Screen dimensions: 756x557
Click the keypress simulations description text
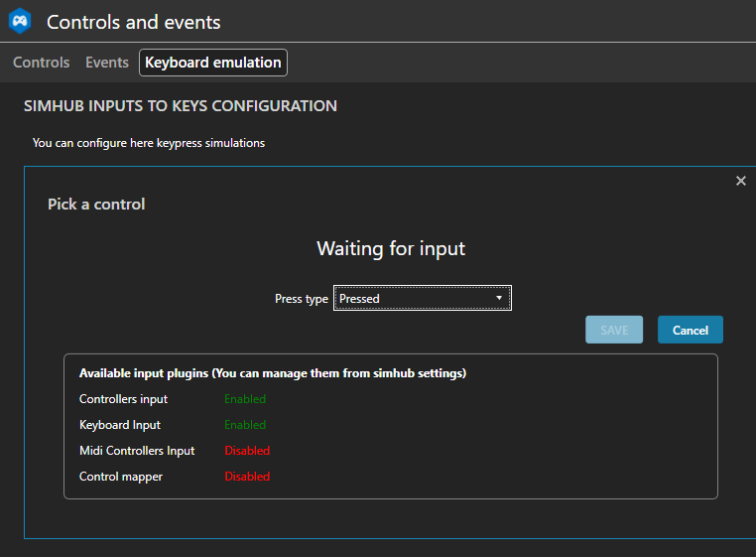[149, 143]
